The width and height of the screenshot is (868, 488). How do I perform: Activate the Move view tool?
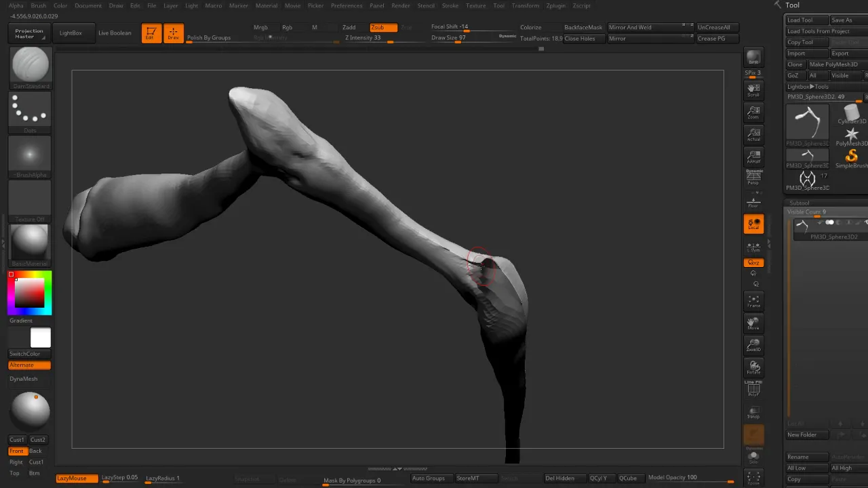pyautogui.click(x=753, y=323)
